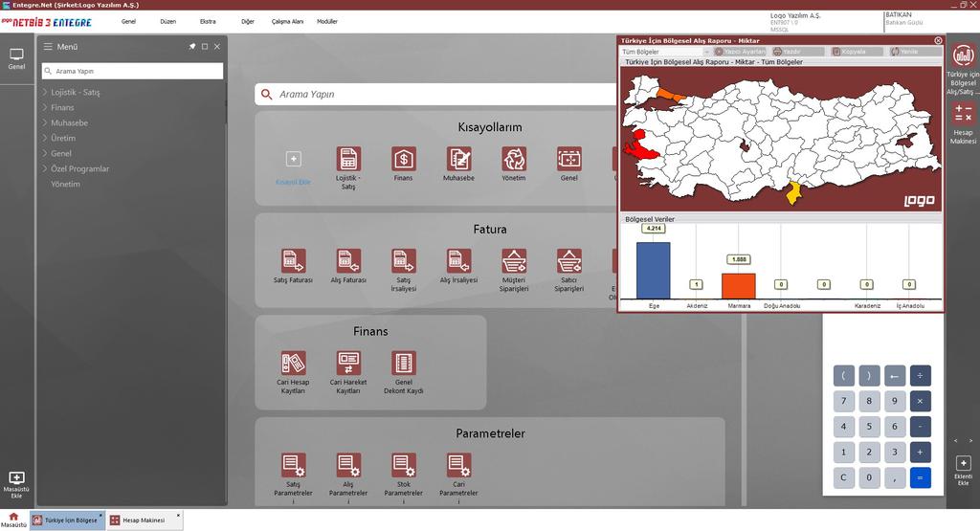Screen dimensions: 980x531
Task: Expand the Finans tree node in Menü
Action: [x=45, y=107]
